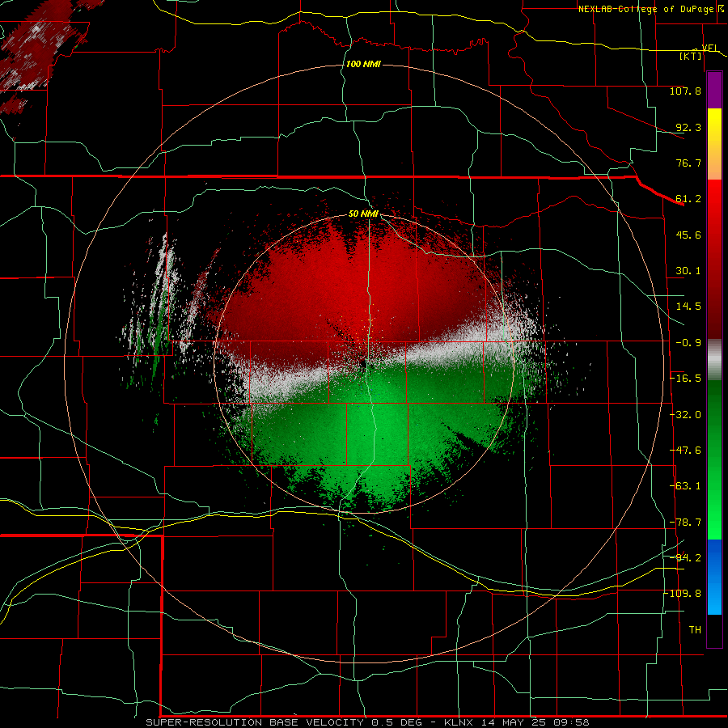Click the -47.6 scale value

[685, 451]
